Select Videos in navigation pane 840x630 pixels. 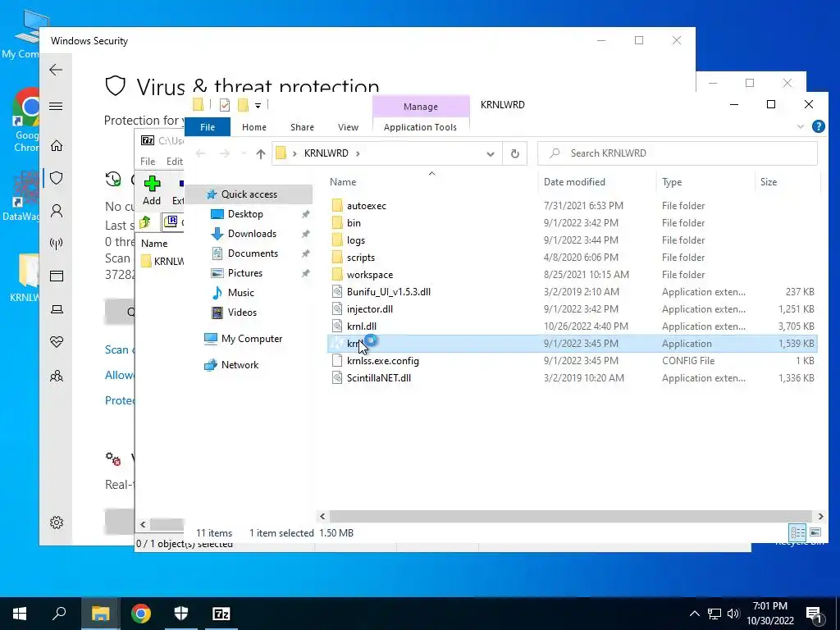[242, 313]
